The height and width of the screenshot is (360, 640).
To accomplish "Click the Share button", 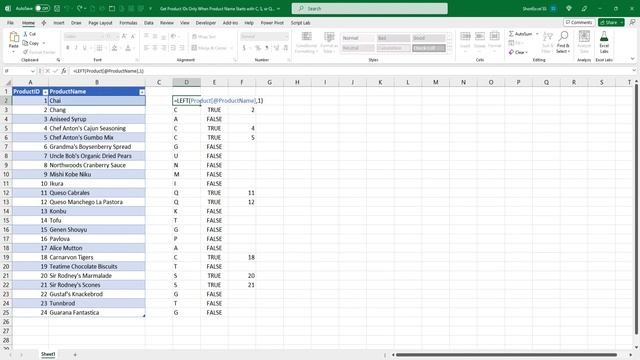I will click(611, 22).
